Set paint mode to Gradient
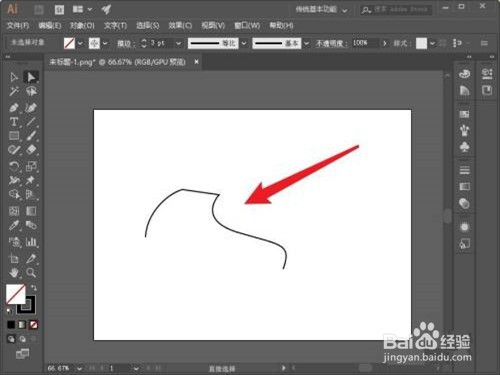The image size is (500, 375). pos(22,325)
